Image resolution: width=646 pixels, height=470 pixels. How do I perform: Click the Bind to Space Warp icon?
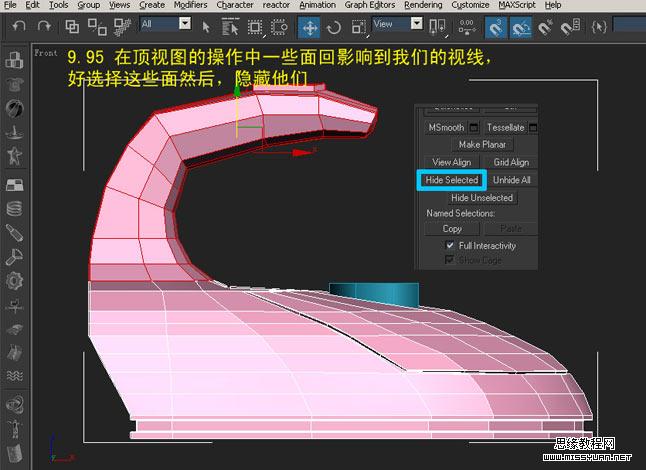[x=122, y=27]
